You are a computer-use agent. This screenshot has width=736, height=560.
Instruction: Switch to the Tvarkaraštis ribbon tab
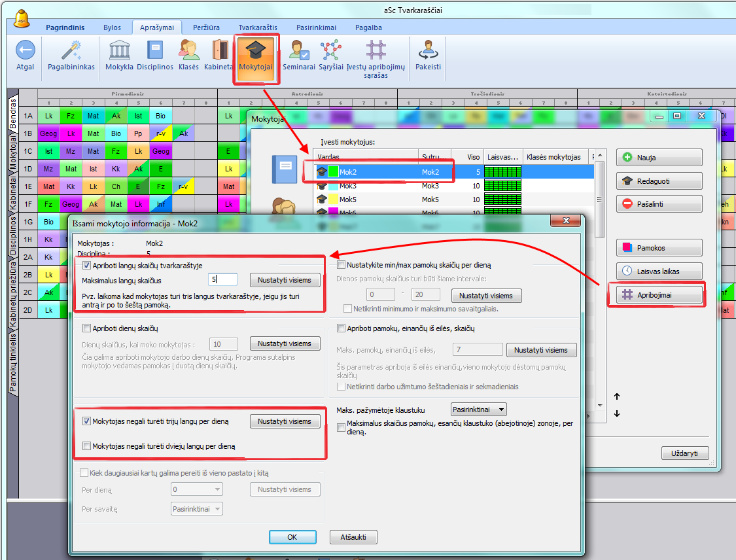coord(258,27)
